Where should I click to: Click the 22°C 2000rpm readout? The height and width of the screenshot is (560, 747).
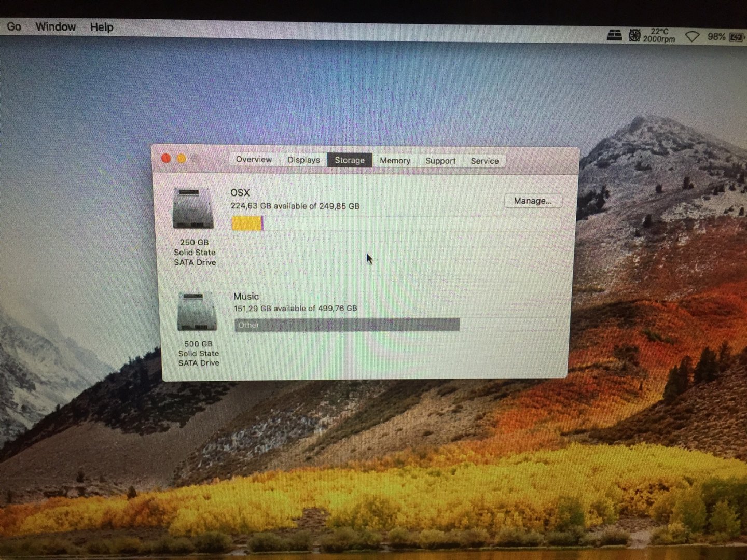click(659, 35)
